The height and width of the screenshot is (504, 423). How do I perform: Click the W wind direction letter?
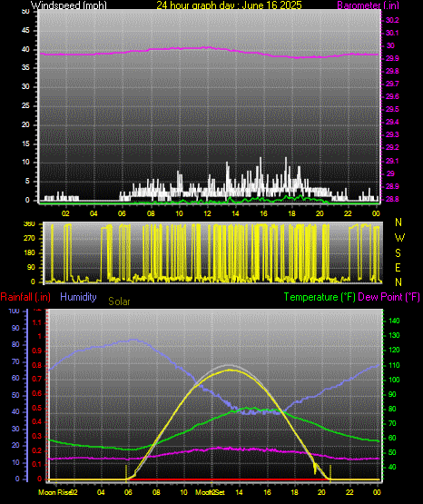[x=399, y=238]
